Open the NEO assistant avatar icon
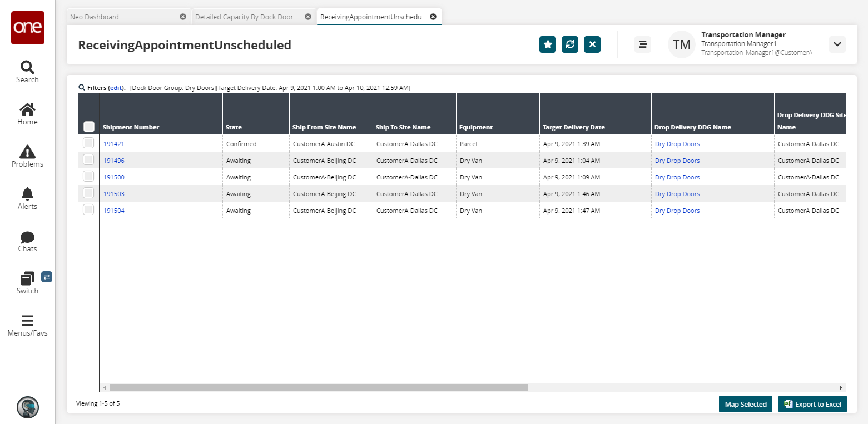The image size is (868, 424). [x=28, y=407]
